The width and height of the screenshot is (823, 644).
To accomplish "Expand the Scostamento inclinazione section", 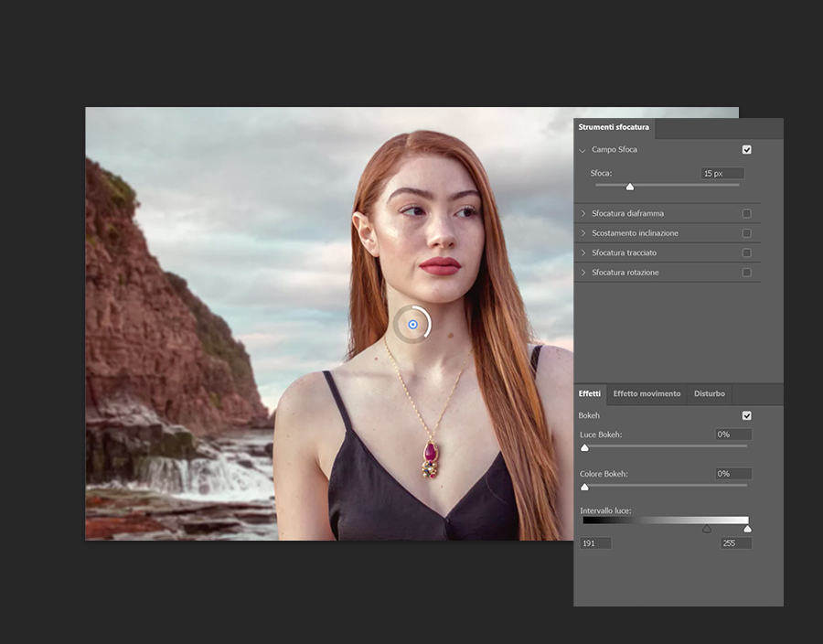I will [x=583, y=233].
